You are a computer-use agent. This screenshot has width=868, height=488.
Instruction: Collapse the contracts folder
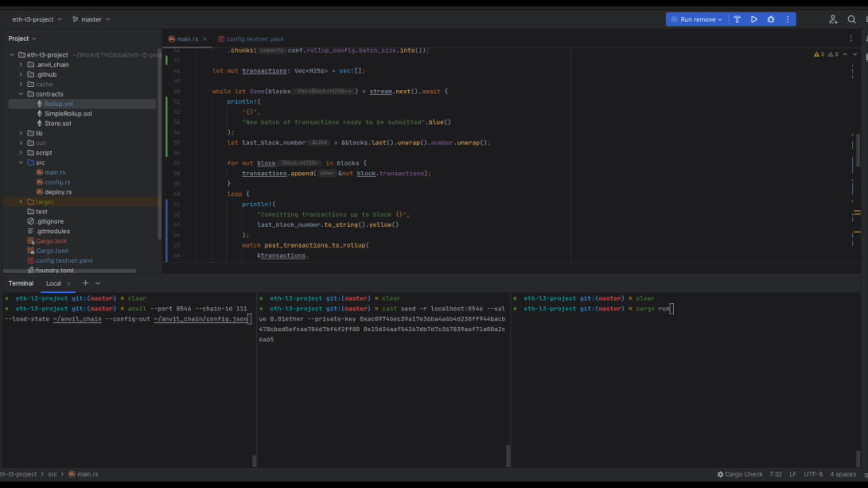click(x=21, y=94)
